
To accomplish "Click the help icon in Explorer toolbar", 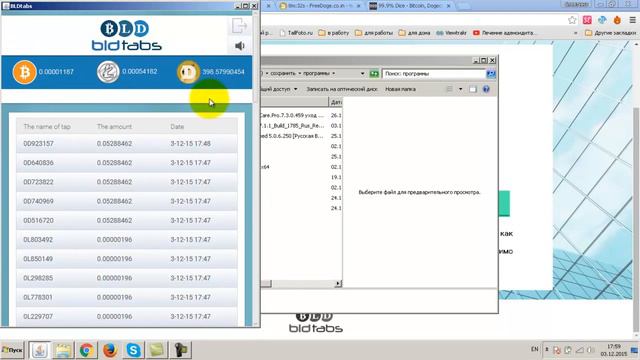I will 486,89.
